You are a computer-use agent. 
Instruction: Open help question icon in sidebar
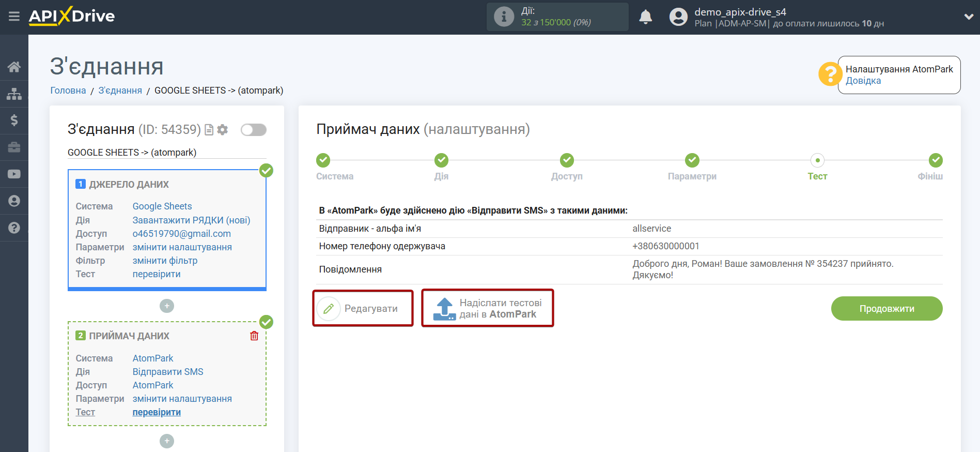(14, 228)
